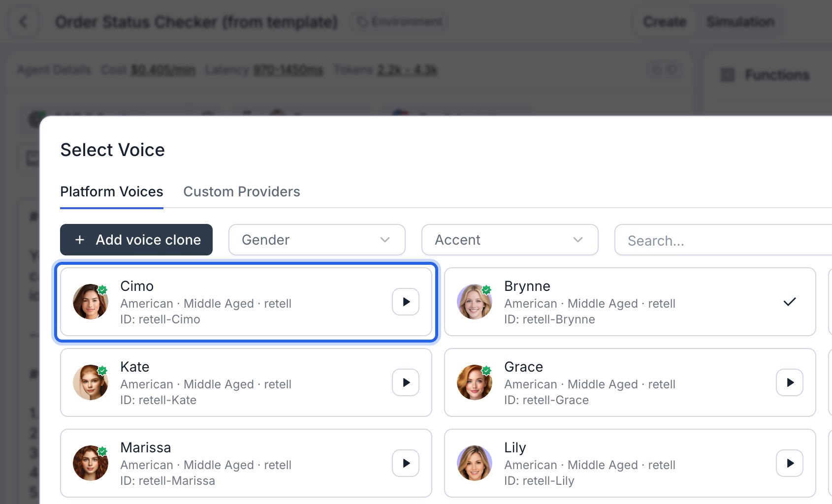Play the Cimo voice preview
The height and width of the screenshot is (504, 832).
click(x=406, y=302)
